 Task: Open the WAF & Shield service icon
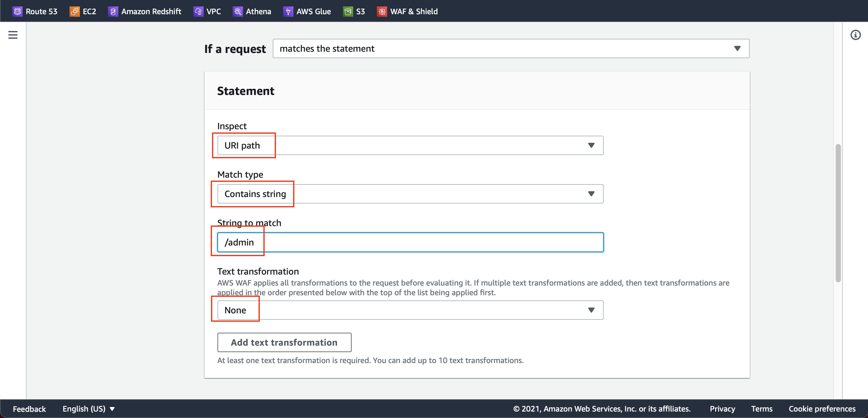coord(382,11)
